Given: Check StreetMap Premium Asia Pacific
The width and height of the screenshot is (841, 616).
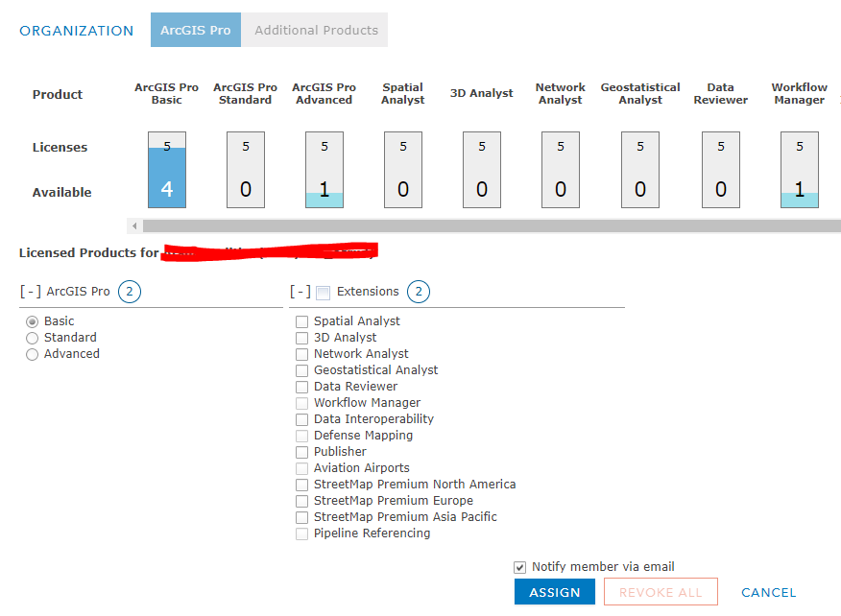Looking at the screenshot, I should tap(302, 517).
